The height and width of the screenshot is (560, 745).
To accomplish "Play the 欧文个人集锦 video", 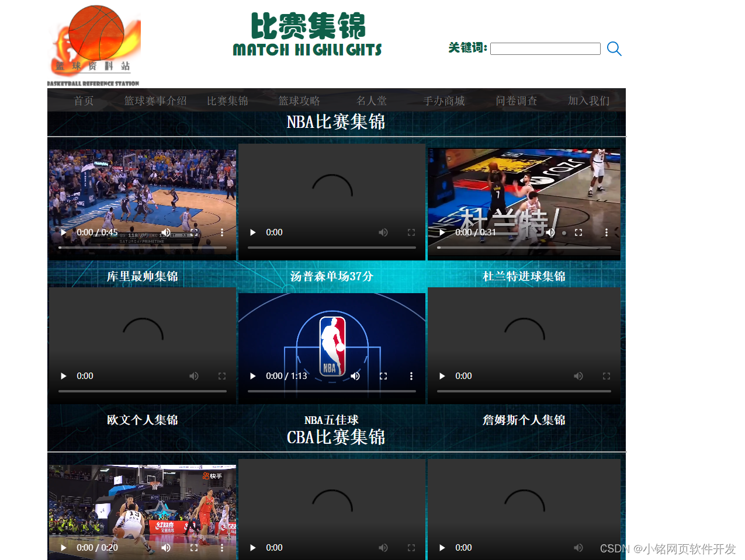I will click(63, 376).
